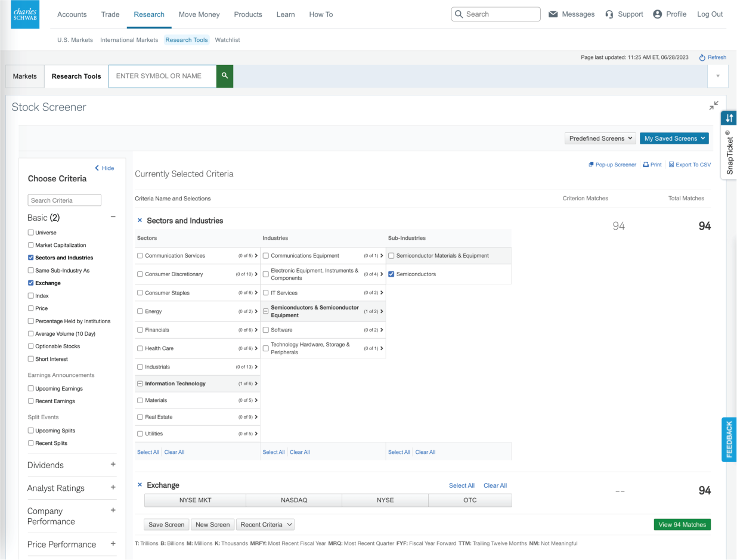This screenshot has width=737, height=560.
Task: Click Select All under Exchange
Action: pyautogui.click(x=462, y=485)
